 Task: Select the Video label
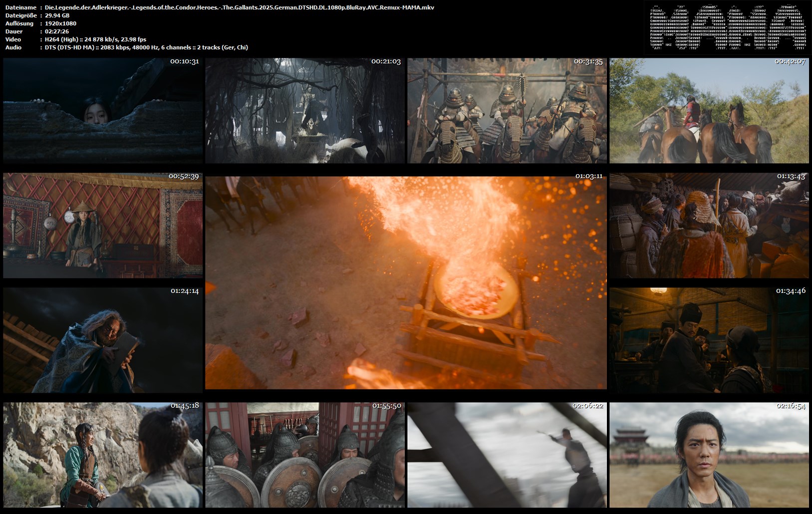pyautogui.click(x=13, y=39)
